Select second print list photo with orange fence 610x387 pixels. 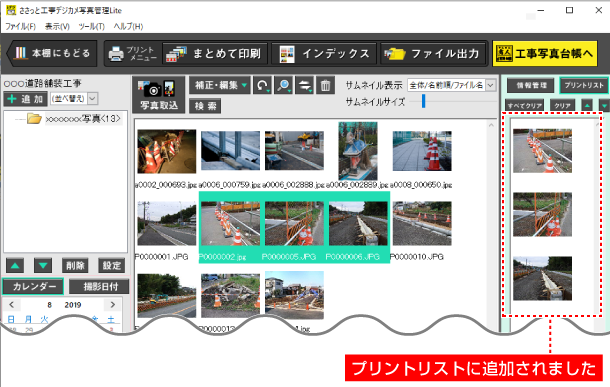coord(542,214)
